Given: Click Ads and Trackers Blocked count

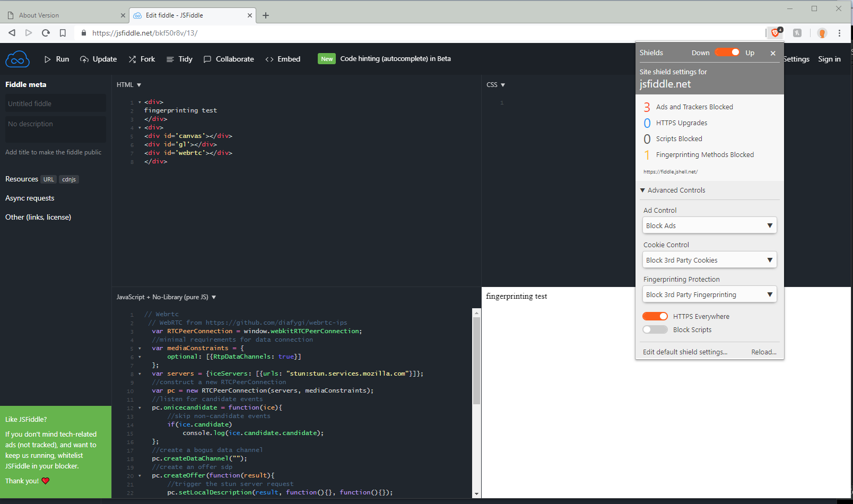Looking at the screenshot, I should pyautogui.click(x=647, y=107).
